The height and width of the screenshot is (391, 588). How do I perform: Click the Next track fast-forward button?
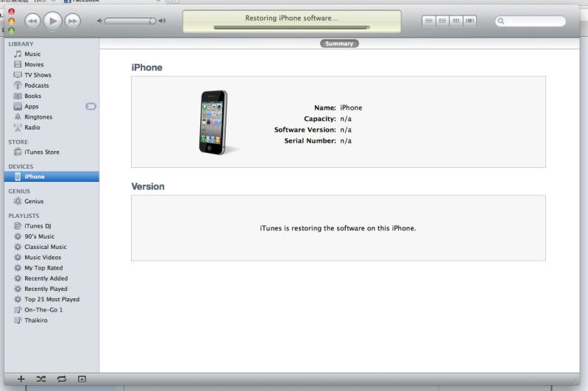coord(72,21)
